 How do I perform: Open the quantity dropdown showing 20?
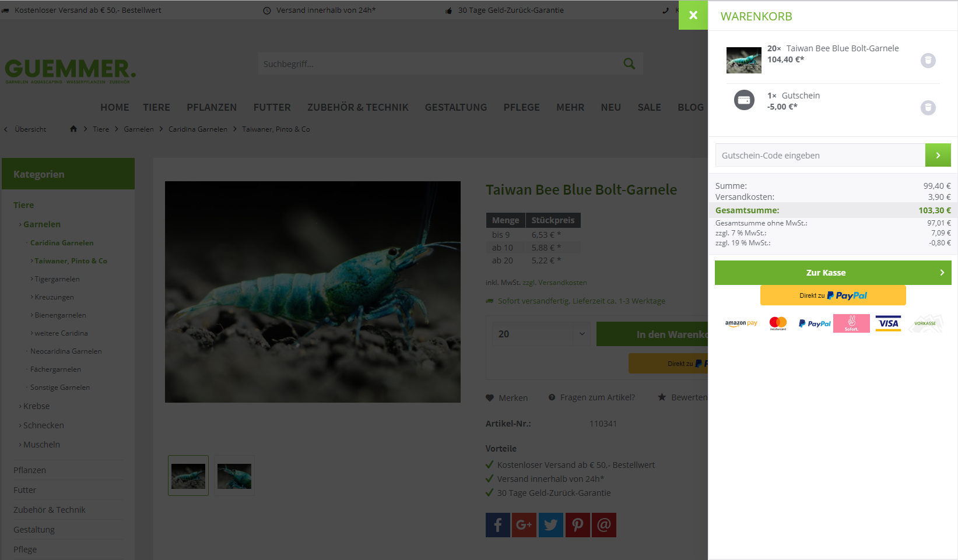(542, 334)
